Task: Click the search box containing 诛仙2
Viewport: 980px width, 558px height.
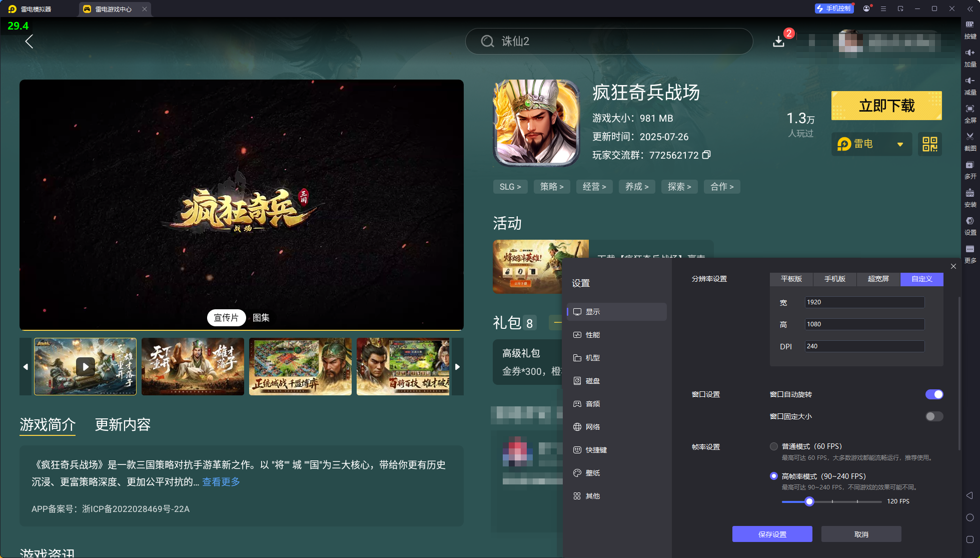Action: point(609,41)
